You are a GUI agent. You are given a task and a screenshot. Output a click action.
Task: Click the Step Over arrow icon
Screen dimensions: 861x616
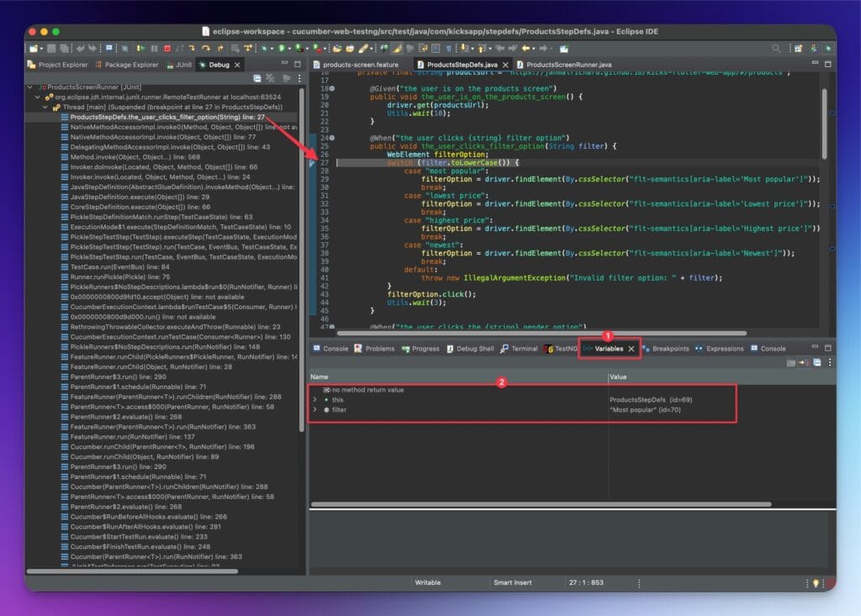click(205, 48)
